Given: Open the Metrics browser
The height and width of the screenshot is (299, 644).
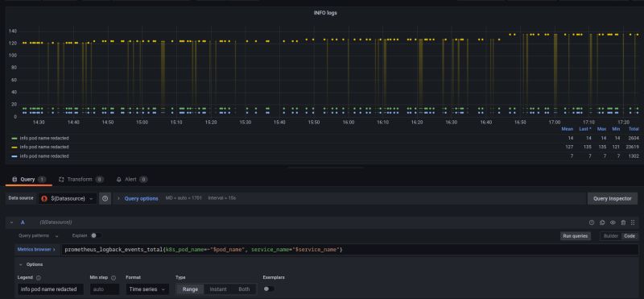Looking at the screenshot, I should (36, 249).
